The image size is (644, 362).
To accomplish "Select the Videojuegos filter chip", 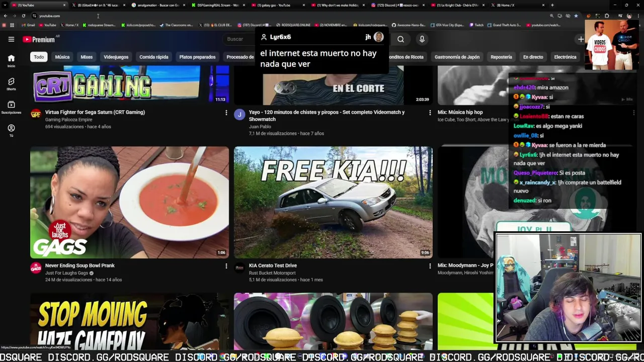I will click(116, 57).
